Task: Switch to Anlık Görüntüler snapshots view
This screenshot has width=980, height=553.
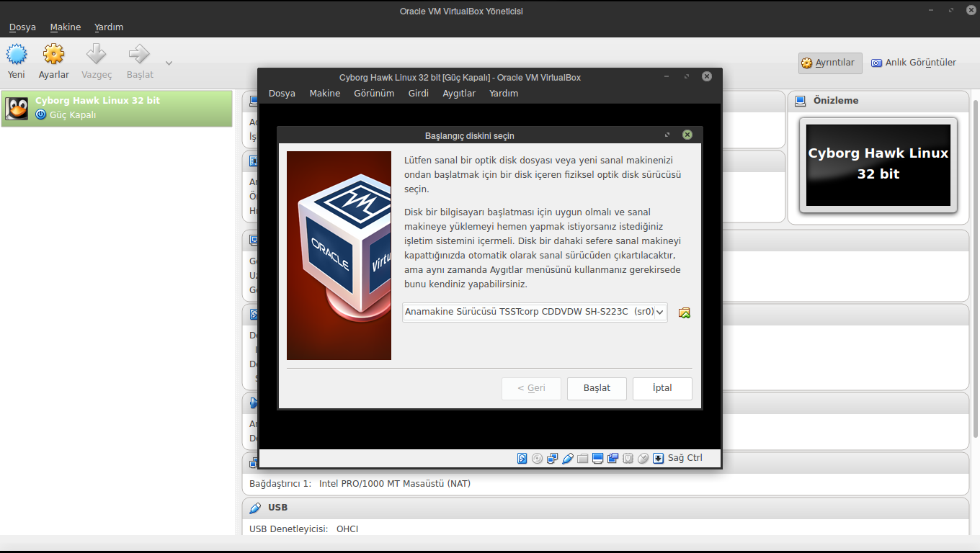Action: pyautogui.click(x=914, y=63)
